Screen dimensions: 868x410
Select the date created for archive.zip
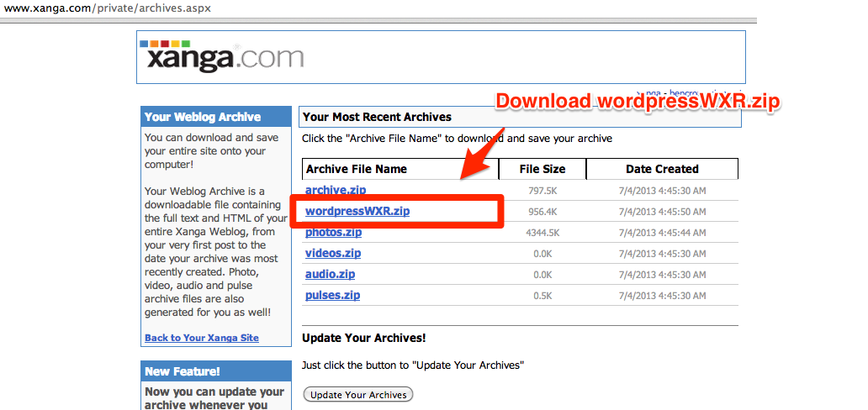point(662,191)
